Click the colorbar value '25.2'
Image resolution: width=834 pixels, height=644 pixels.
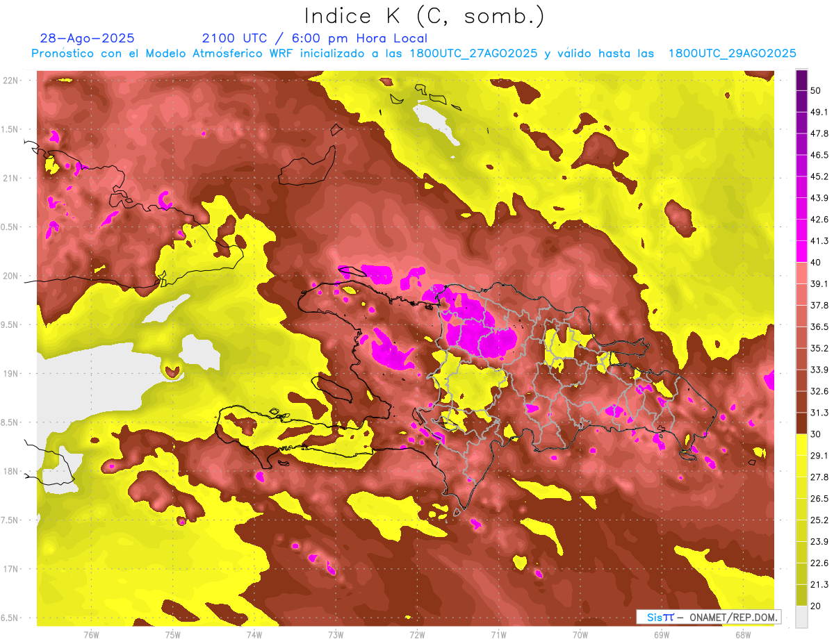[819, 520]
